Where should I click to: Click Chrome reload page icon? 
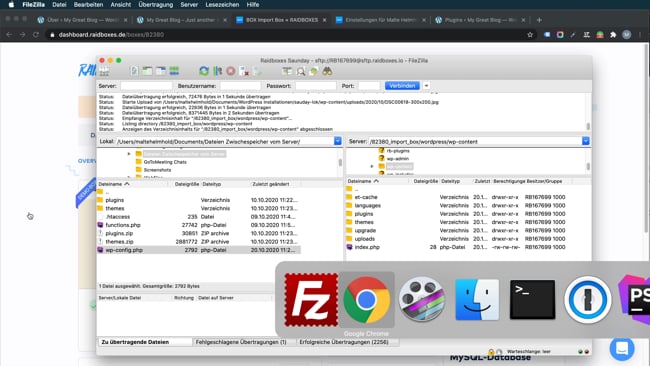coord(36,35)
